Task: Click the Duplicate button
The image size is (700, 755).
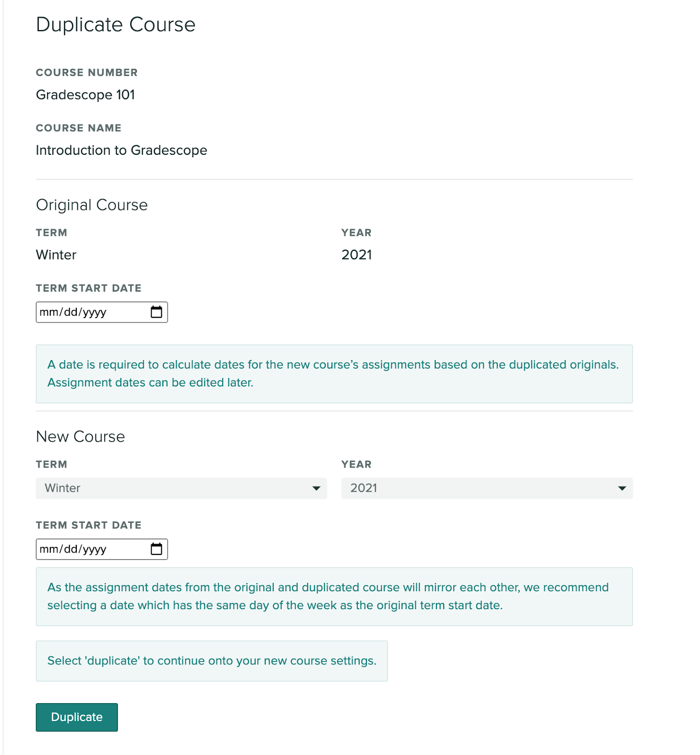Action: 76,717
